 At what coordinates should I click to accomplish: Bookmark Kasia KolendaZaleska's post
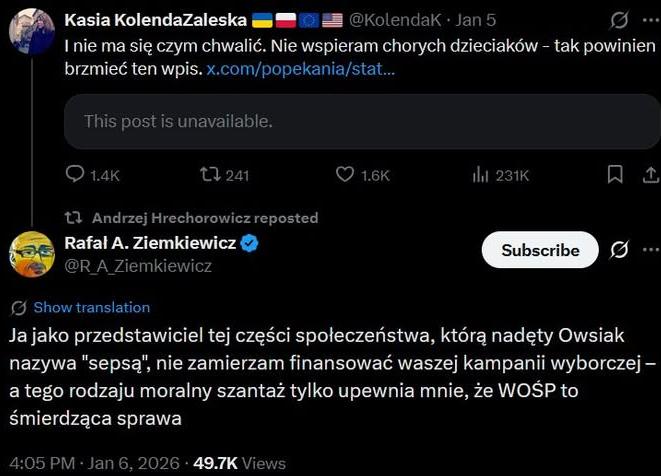tap(615, 175)
